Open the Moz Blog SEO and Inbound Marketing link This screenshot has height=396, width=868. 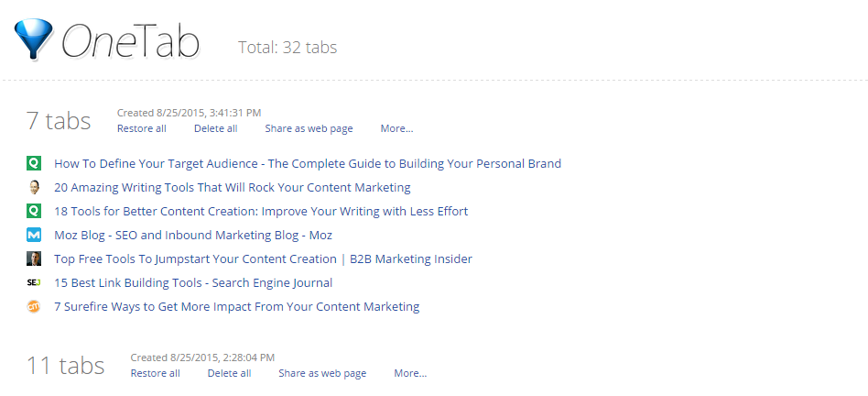(193, 235)
